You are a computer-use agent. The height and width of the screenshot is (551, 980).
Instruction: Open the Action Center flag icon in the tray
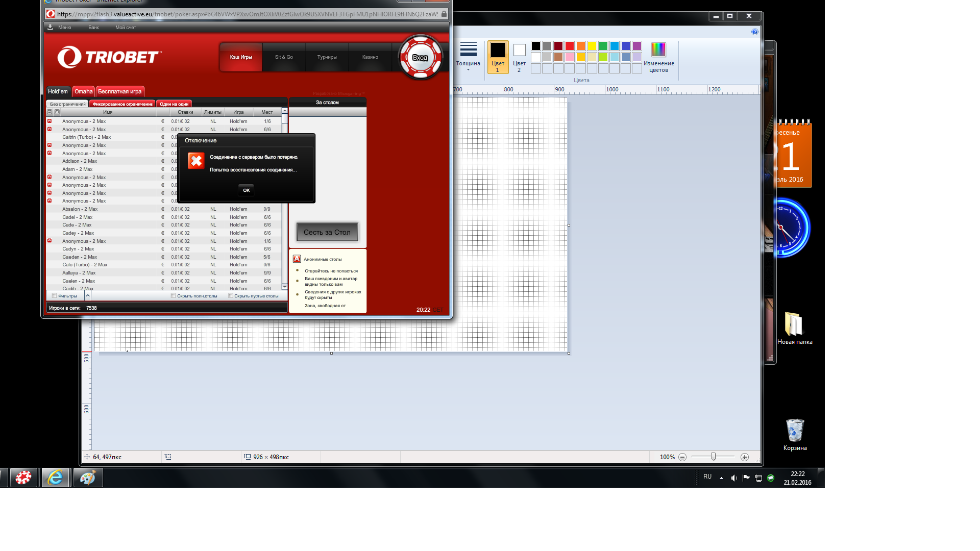click(x=746, y=478)
